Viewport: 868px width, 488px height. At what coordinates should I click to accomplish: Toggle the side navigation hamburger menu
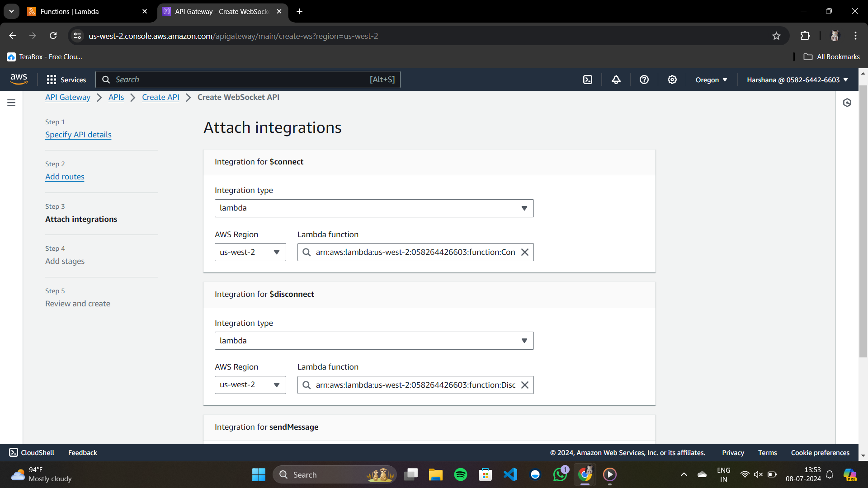pyautogui.click(x=11, y=103)
